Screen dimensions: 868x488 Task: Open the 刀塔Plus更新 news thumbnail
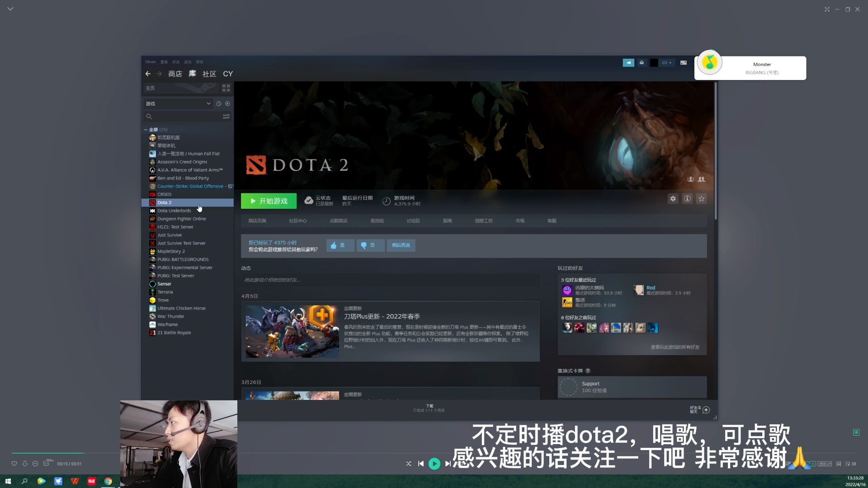tap(292, 332)
